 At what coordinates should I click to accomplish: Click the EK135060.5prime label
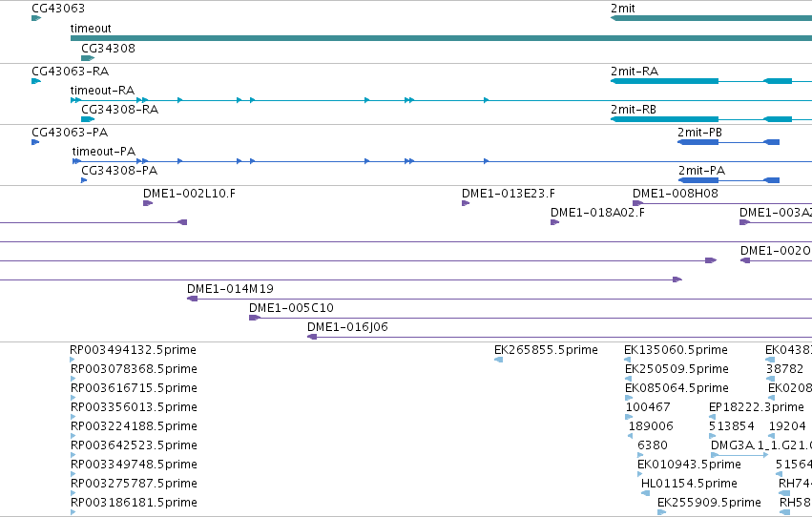676,350
